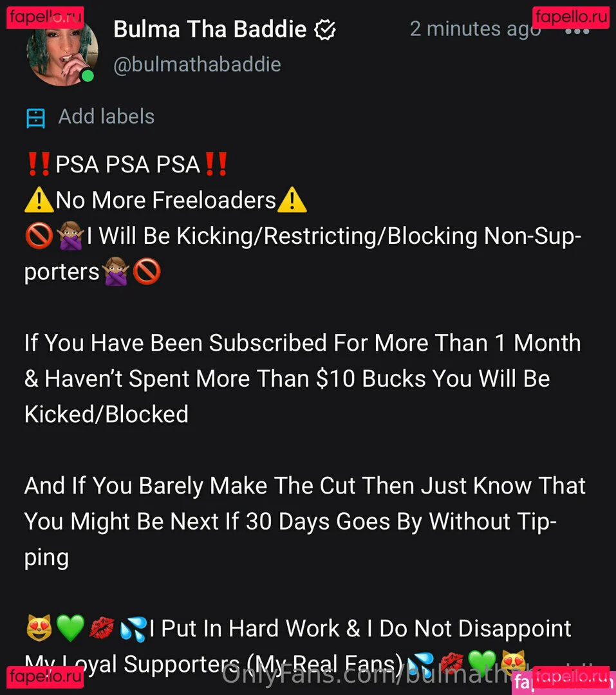The width and height of the screenshot is (616, 695).
Task: Click the verified checkmark badge
Action: (324, 30)
